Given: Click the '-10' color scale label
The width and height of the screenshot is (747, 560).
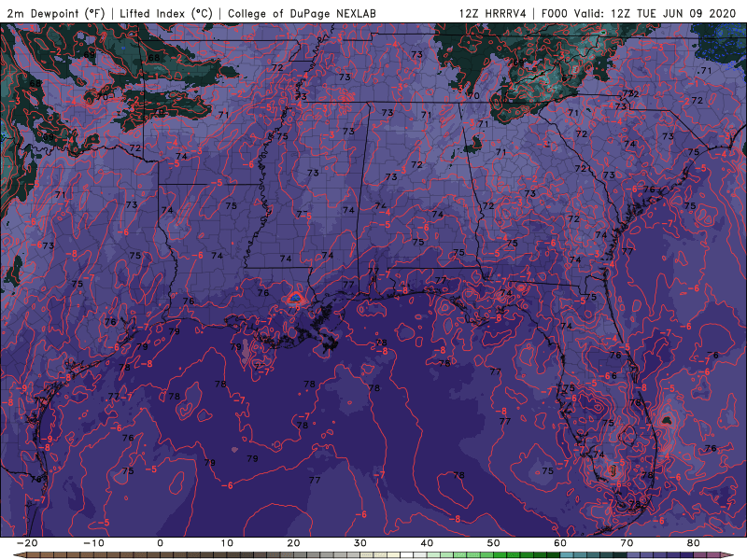Looking at the screenshot, I should pyautogui.click(x=94, y=543).
